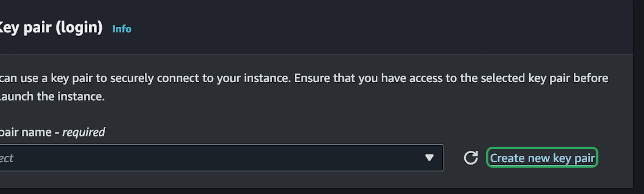Open Info link beside Key pair (login)
This screenshot has width=644, height=194.
tap(122, 29)
